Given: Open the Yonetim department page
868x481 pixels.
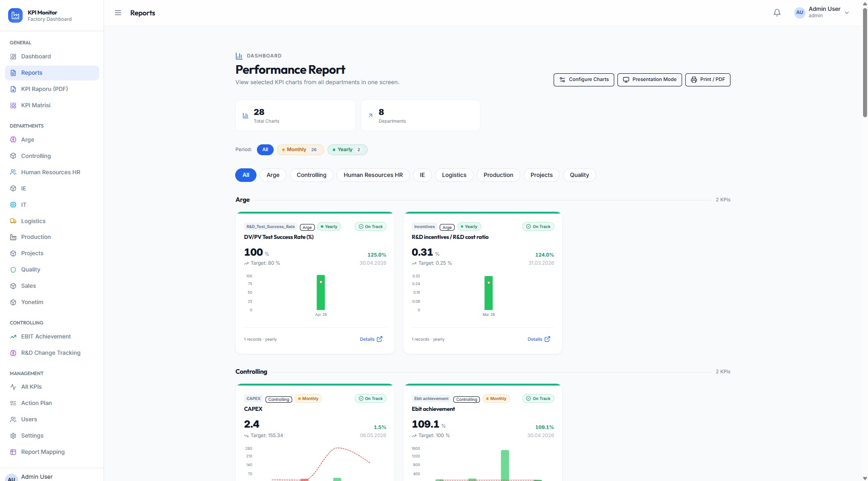Looking at the screenshot, I should pyautogui.click(x=52, y=302).
